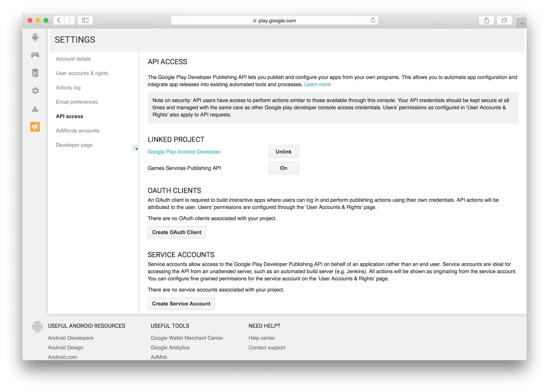Open User accounts & rights settings
Screen dimensions: 549x392
click(82, 73)
